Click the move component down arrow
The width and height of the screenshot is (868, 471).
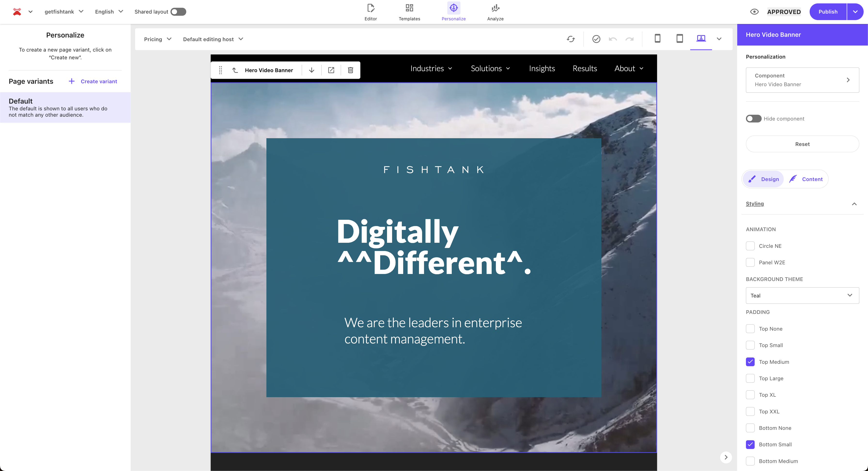click(x=311, y=70)
